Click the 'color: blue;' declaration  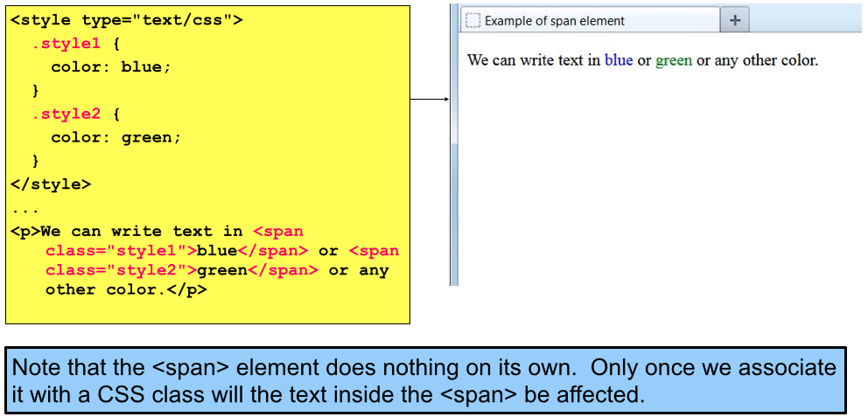(111, 67)
